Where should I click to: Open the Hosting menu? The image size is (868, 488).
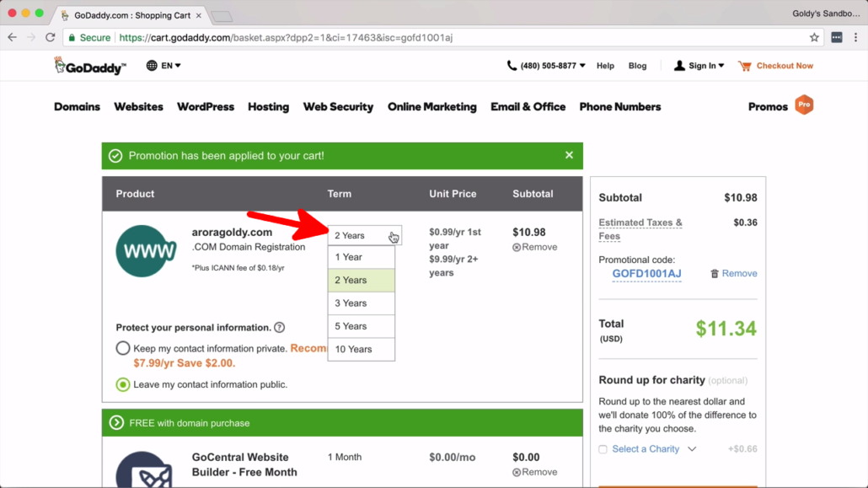[269, 107]
